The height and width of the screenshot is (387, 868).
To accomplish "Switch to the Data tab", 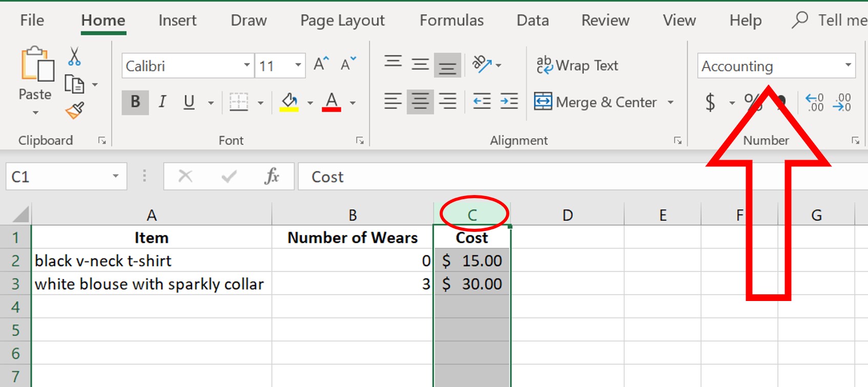I will (532, 20).
